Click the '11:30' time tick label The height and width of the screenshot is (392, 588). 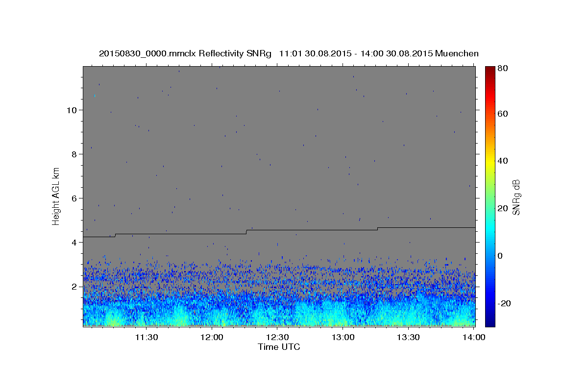click(147, 338)
